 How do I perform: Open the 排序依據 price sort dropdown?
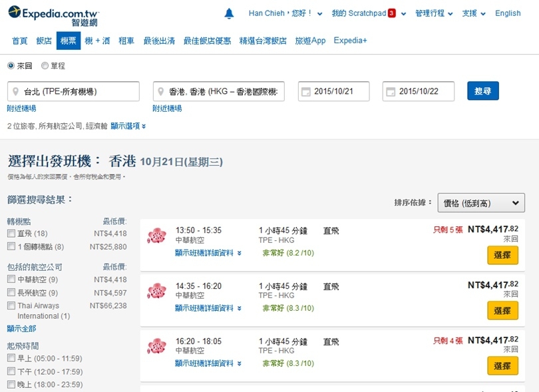tap(481, 204)
